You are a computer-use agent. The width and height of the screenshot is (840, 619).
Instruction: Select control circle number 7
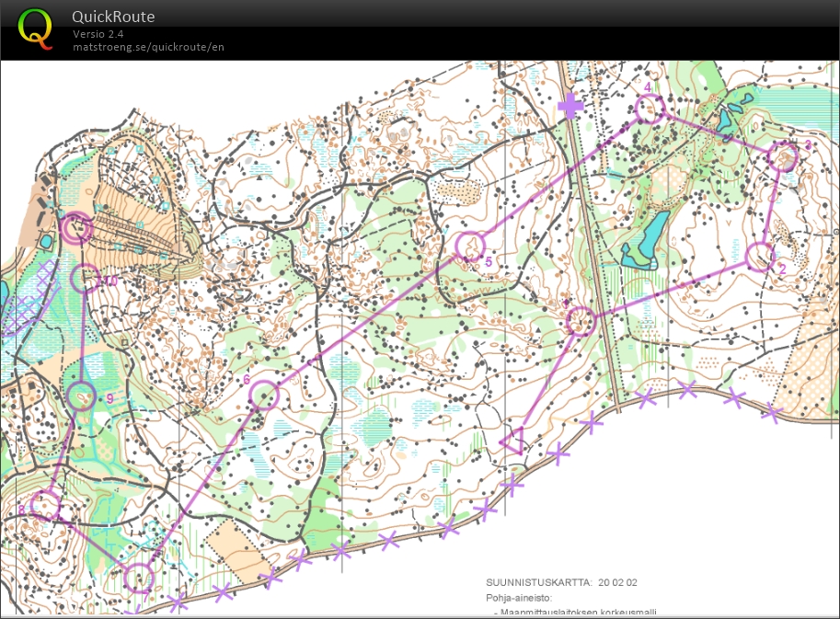(138, 578)
